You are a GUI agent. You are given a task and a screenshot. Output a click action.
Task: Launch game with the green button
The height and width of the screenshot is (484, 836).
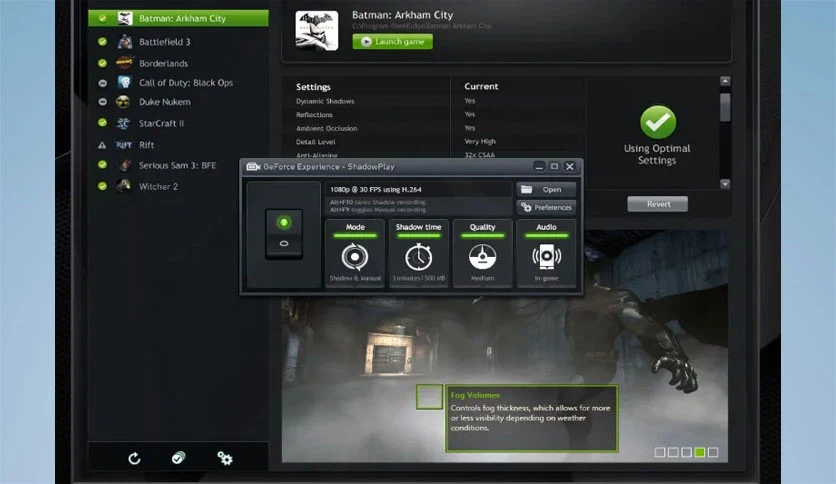point(393,42)
